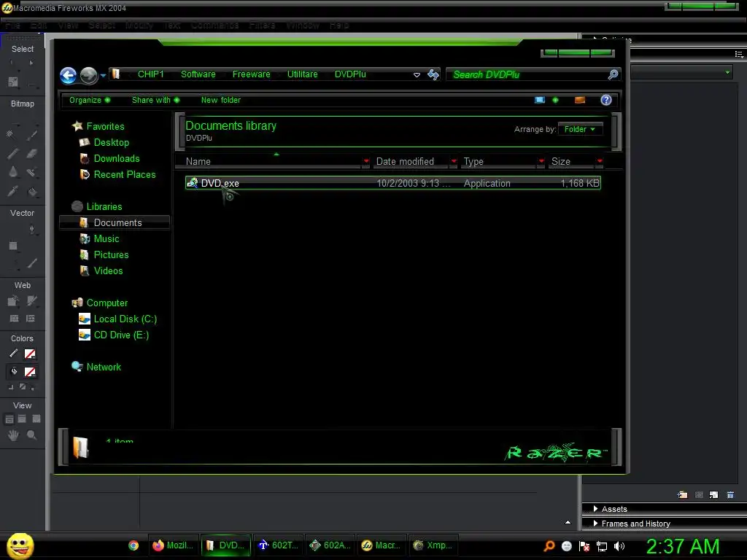Navigate to Software breadcrumb folder

tap(198, 74)
